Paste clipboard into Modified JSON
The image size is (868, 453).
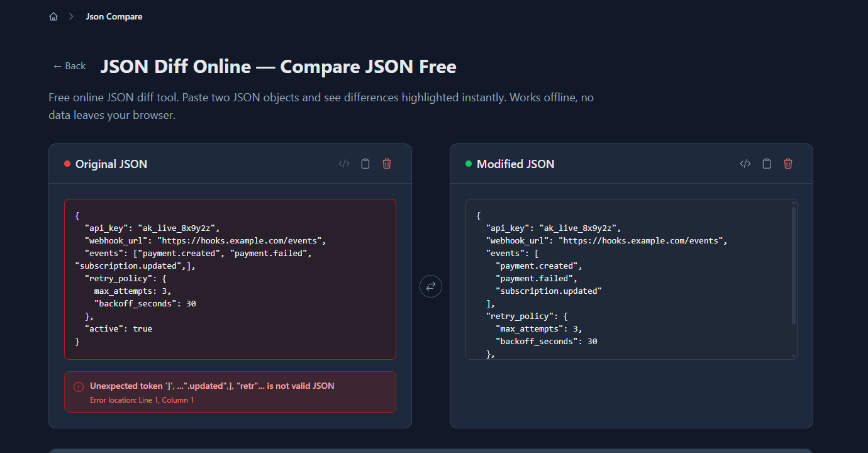tap(767, 164)
